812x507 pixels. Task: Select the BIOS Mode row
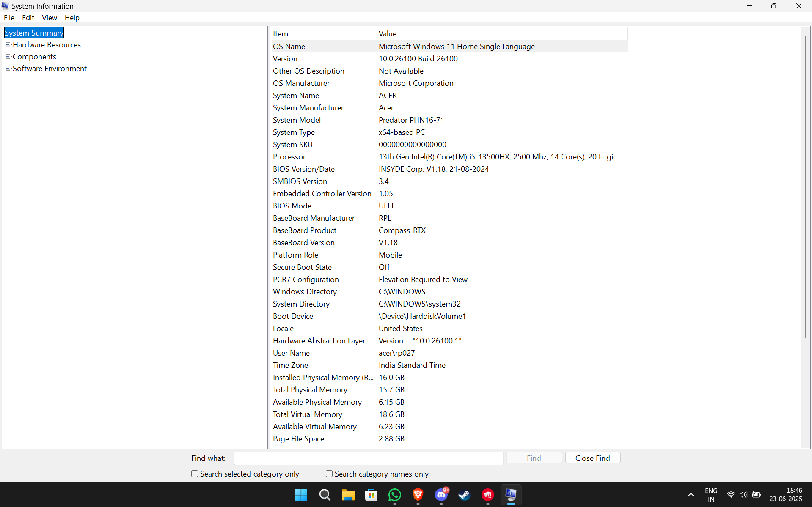click(449, 206)
